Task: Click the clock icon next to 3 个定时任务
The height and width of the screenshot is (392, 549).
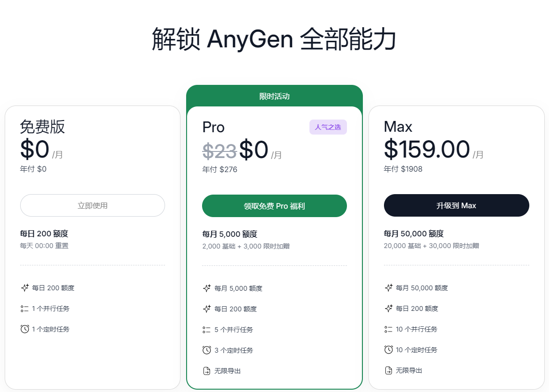Action: (206, 350)
